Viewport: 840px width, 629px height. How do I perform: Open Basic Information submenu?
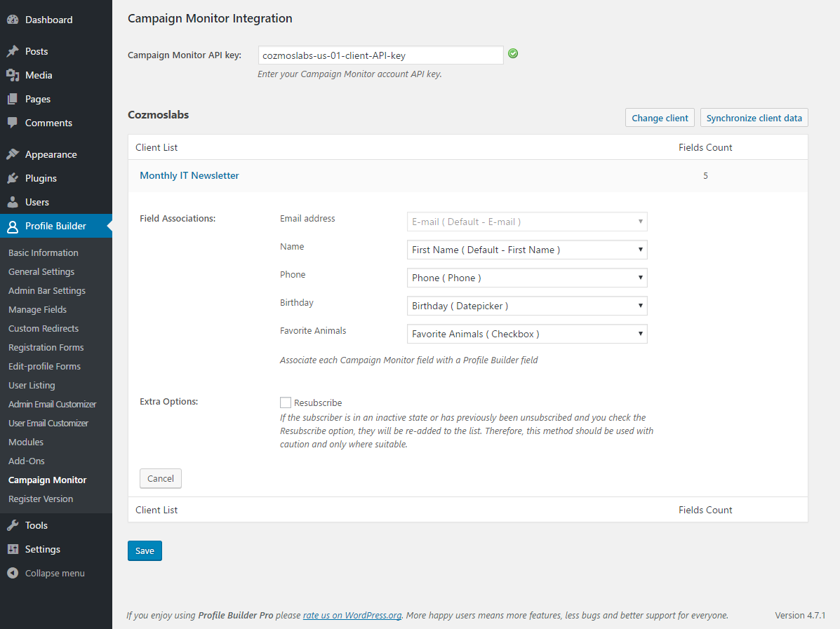[x=44, y=252]
